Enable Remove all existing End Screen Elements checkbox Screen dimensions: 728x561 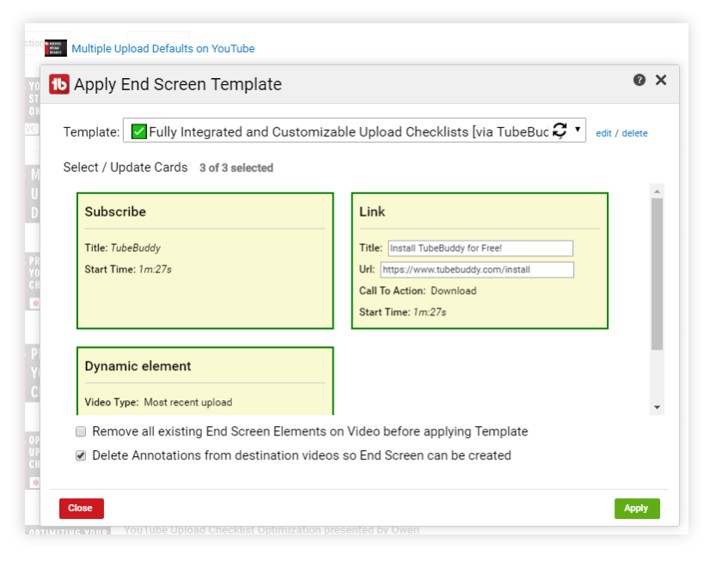pyautogui.click(x=81, y=431)
